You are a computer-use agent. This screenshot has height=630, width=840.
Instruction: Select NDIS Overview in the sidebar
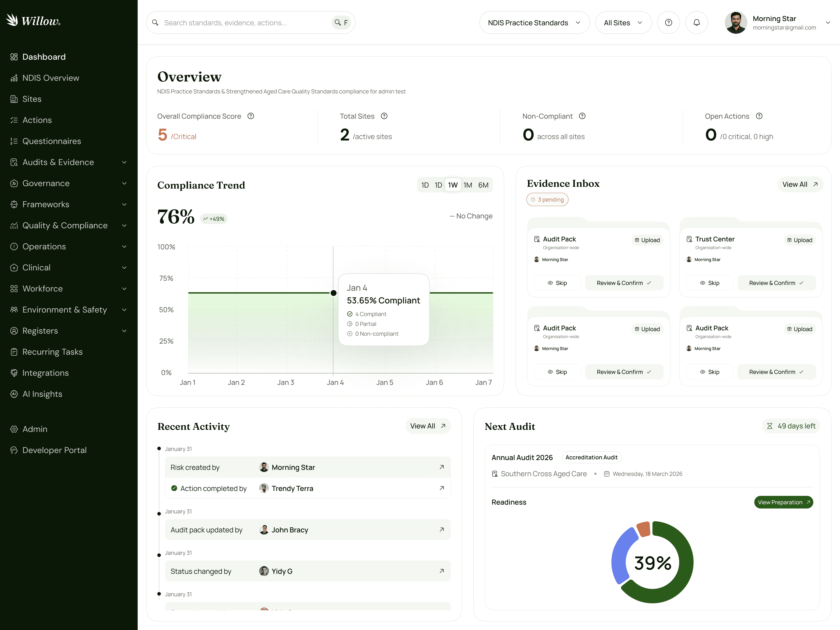(x=51, y=78)
